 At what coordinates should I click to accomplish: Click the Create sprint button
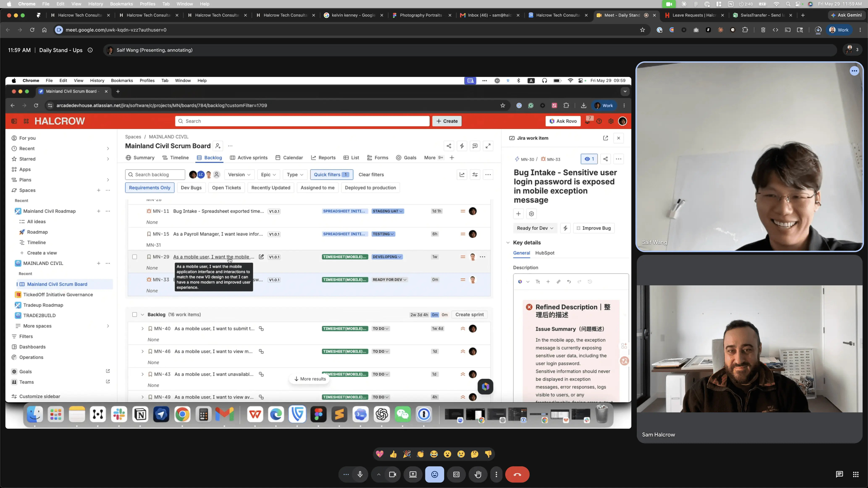469,315
